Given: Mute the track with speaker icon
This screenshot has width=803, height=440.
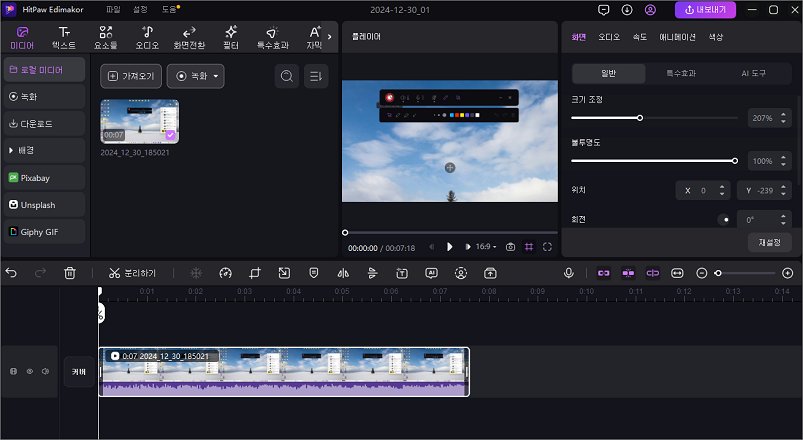Looking at the screenshot, I should pos(46,371).
